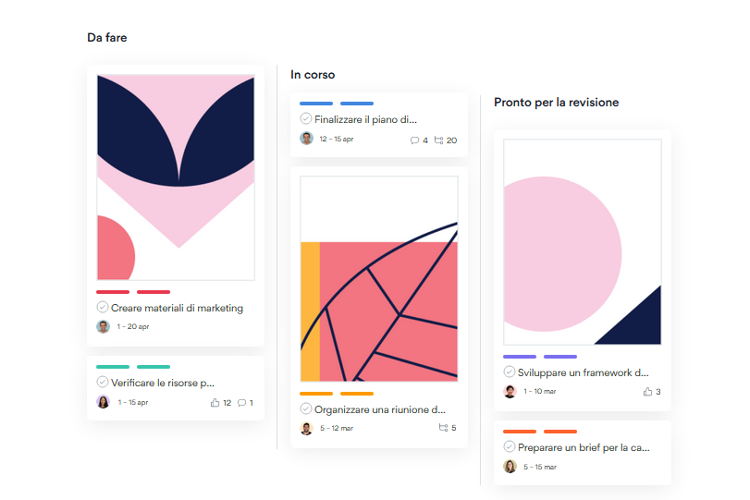Click the red tag on Creare materiali card

pos(113,292)
